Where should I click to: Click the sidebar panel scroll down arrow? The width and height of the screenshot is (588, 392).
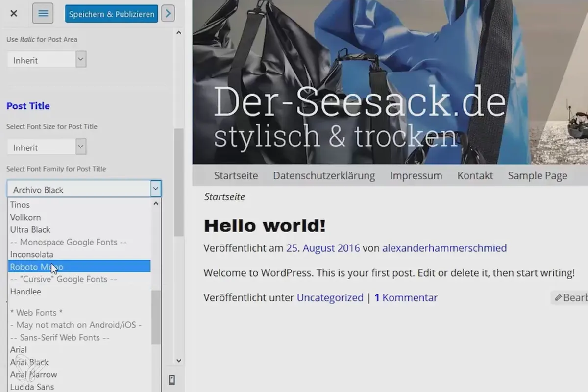click(178, 360)
